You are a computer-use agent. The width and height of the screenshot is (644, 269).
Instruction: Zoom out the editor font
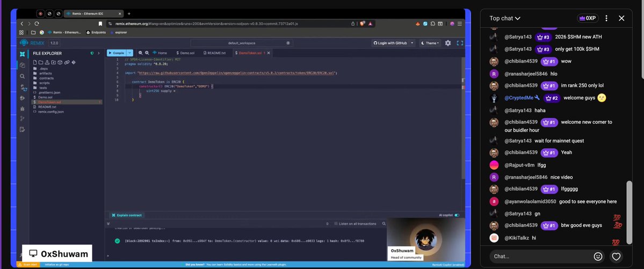pyautogui.click(x=141, y=53)
